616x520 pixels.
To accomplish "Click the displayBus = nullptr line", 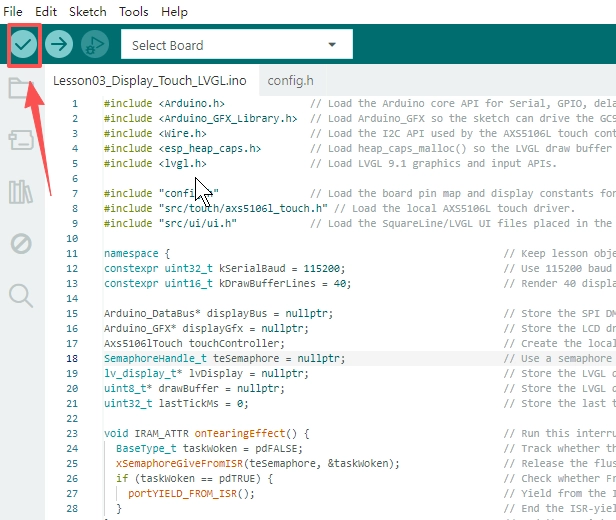I will tap(218, 314).
